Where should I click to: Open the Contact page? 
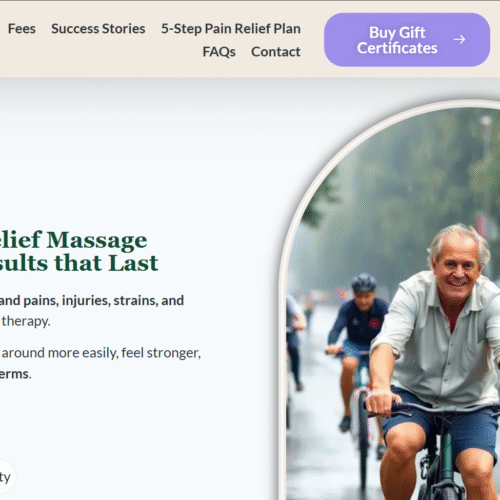276,52
